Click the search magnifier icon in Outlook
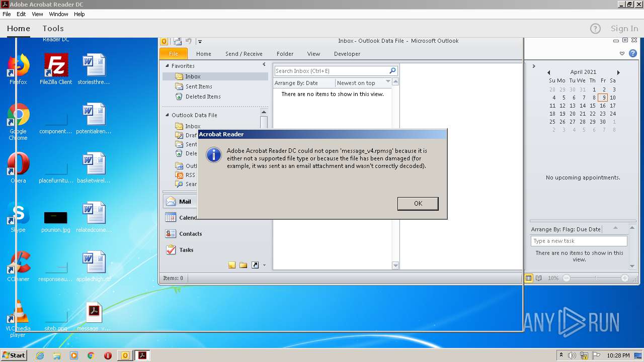Image resolution: width=644 pixels, height=362 pixels. pos(393,71)
